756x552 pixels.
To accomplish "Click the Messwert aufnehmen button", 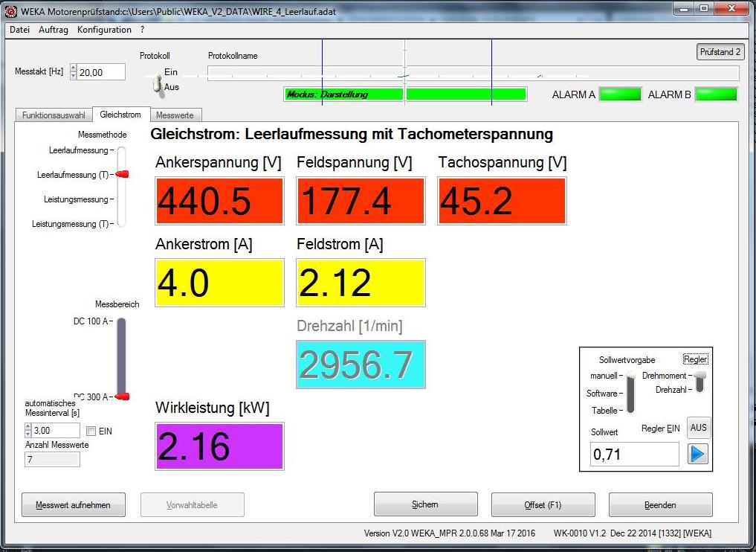I will pos(74,505).
